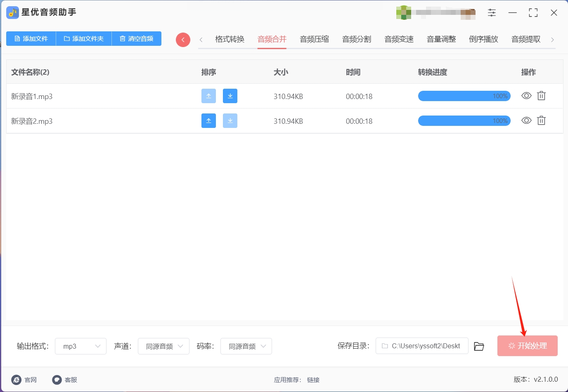
Task: Move 新录音2.mp3 down in order
Action: 230,121
